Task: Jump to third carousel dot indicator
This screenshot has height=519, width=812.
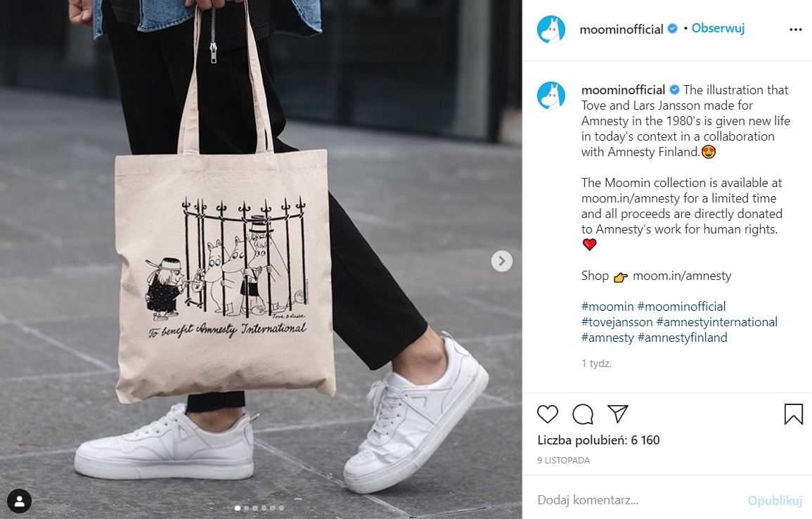Action: [x=254, y=508]
